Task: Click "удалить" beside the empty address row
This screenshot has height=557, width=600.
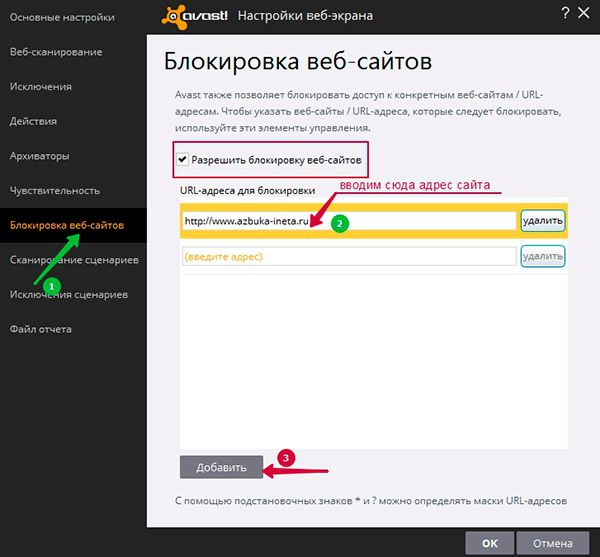Action: (543, 256)
